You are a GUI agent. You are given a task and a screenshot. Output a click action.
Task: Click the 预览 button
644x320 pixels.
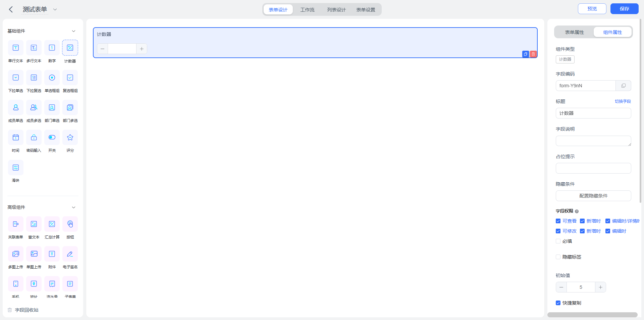[x=592, y=9]
